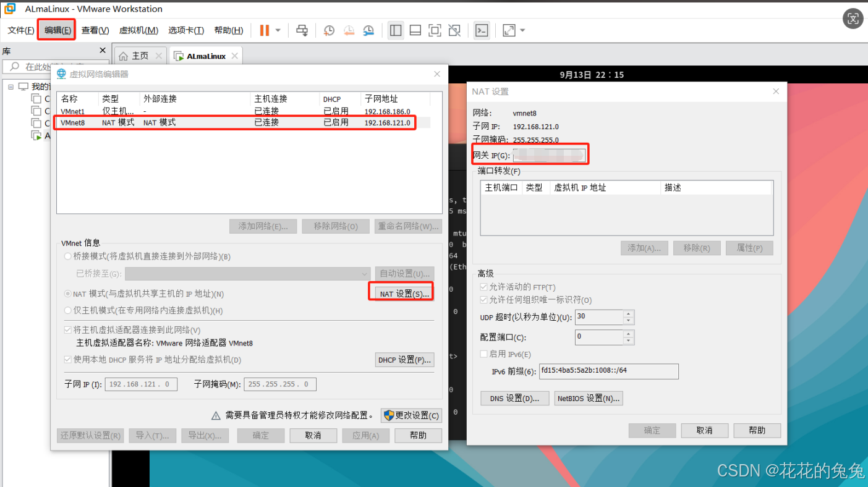Close the 主页 home tab
The width and height of the screenshot is (868, 487).
(159, 56)
